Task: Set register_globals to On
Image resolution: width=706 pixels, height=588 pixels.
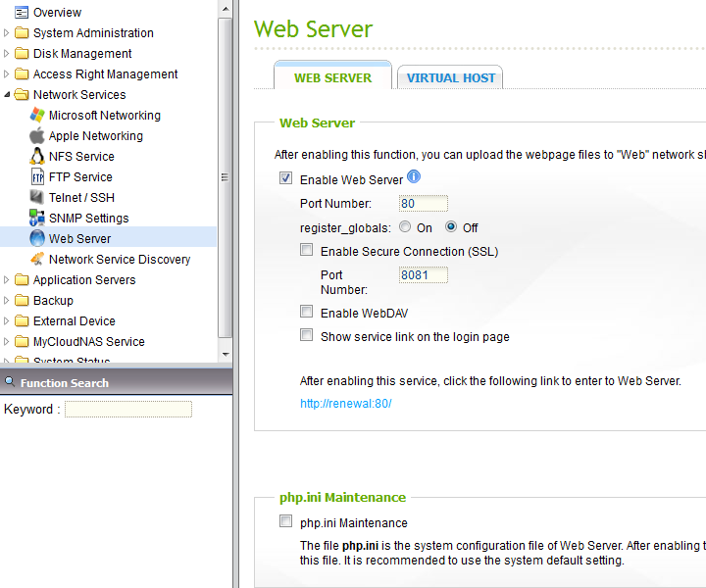Action: tap(405, 227)
